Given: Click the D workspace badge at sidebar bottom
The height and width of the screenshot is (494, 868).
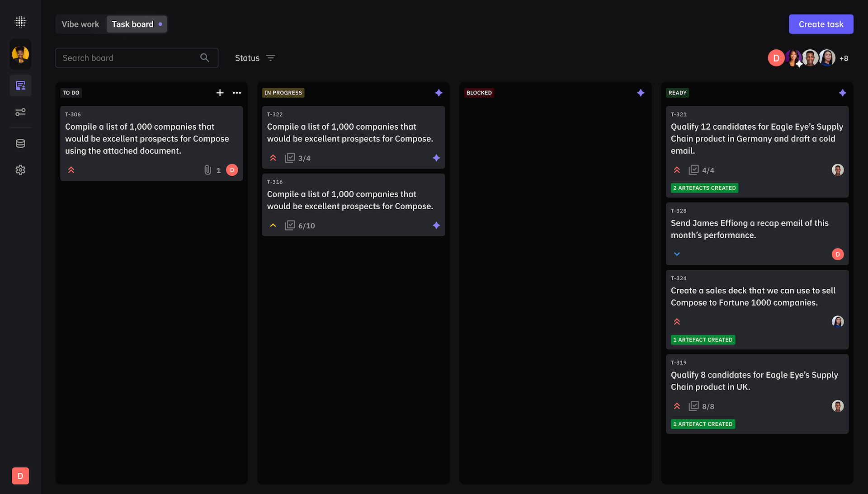Looking at the screenshot, I should [x=20, y=476].
